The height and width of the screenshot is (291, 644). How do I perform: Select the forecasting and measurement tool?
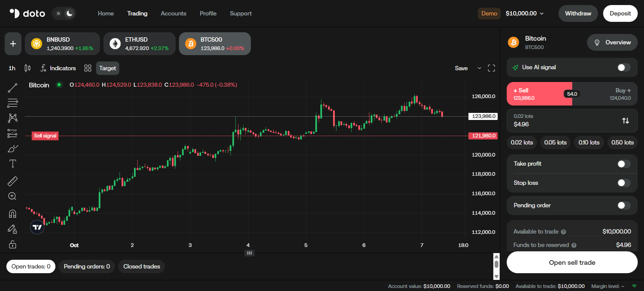12,133
